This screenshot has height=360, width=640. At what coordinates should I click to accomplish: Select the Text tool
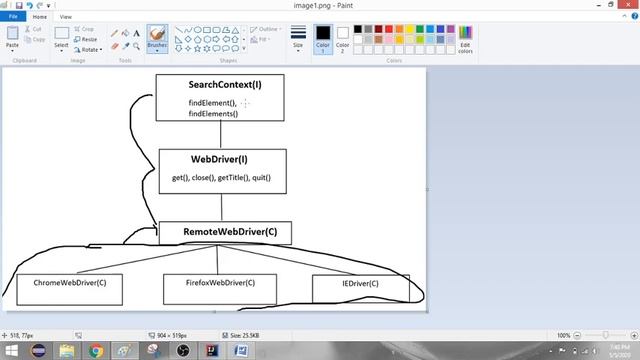click(136, 33)
